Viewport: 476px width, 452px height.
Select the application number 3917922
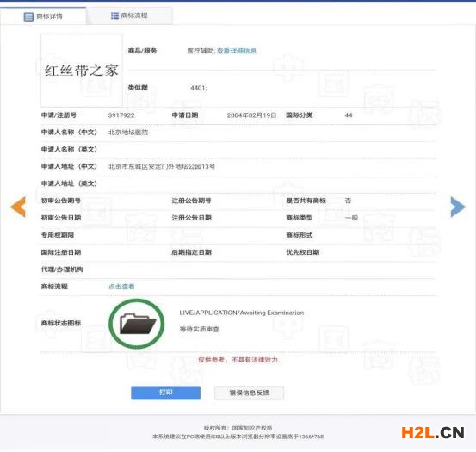coord(121,115)
